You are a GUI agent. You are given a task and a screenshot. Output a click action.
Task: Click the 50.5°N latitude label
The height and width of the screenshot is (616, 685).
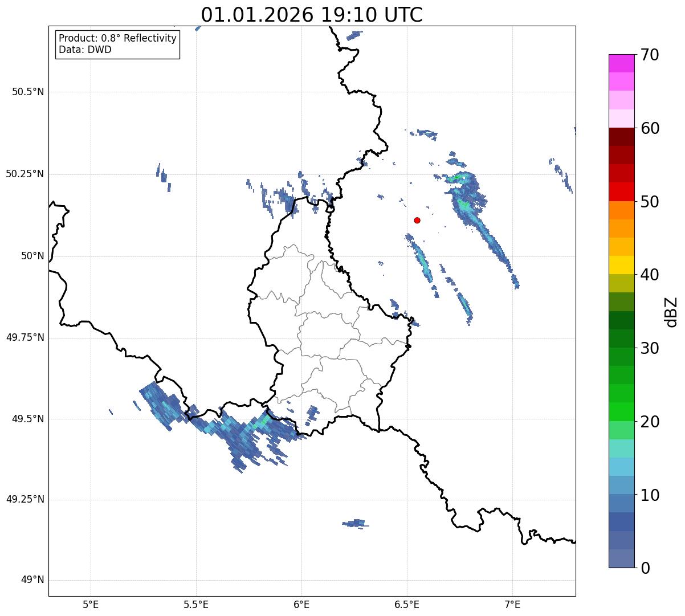[x=27, y=92]
